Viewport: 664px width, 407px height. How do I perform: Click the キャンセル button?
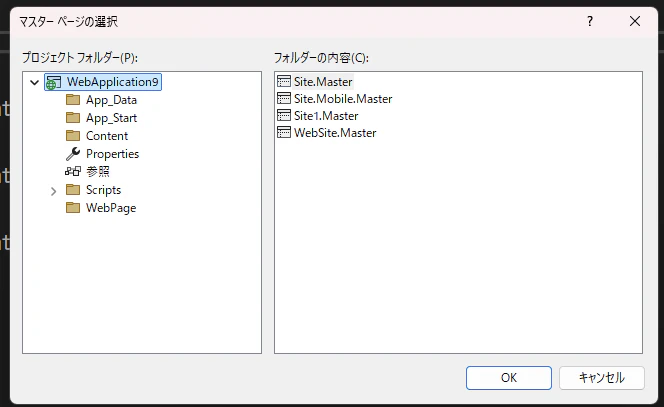602,378
